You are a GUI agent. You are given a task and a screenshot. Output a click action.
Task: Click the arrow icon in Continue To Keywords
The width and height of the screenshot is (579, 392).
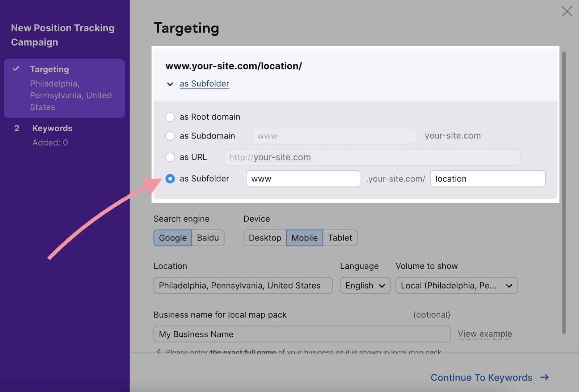(x=544, y=378)
